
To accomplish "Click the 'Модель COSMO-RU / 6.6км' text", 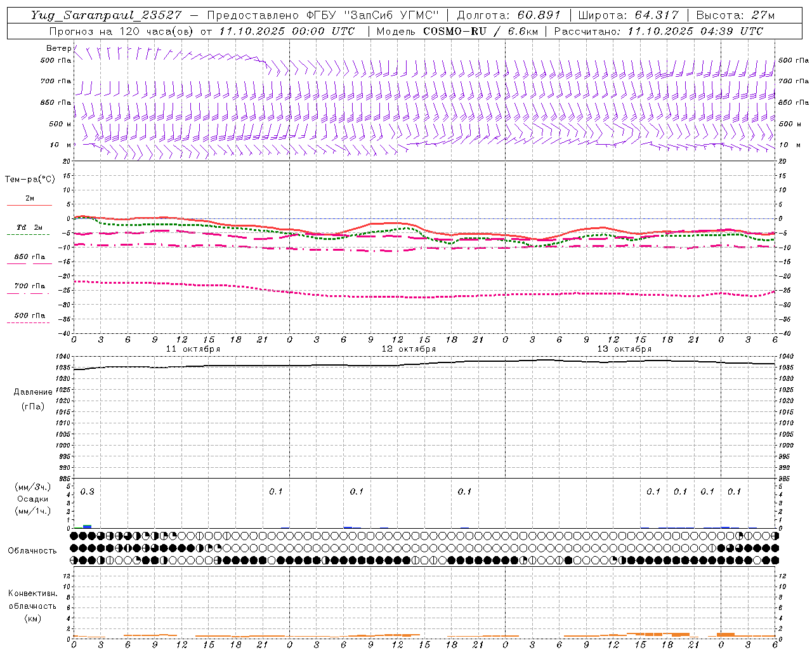I will [x=457, y=31].
